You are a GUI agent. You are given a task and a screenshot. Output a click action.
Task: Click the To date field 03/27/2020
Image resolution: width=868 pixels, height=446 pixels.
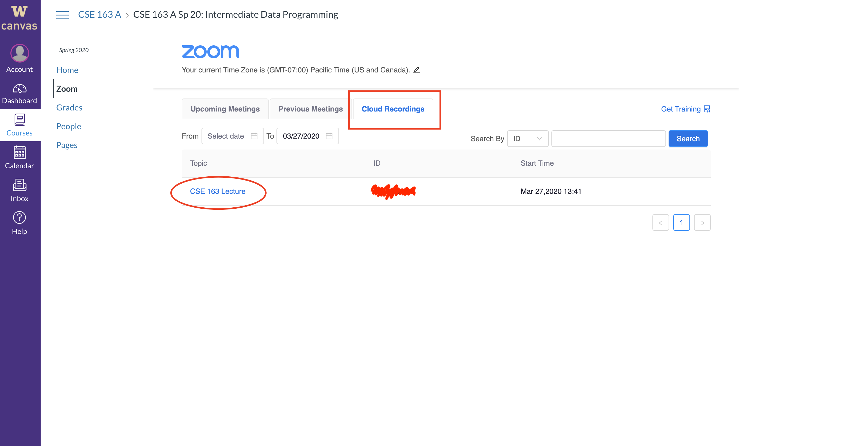click(308, 136)
